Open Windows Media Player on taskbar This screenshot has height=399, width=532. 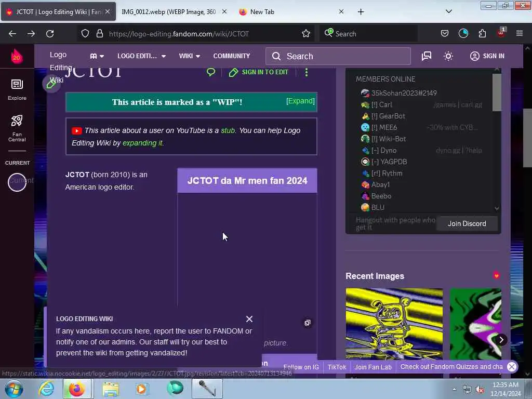[x=141, y=389]
